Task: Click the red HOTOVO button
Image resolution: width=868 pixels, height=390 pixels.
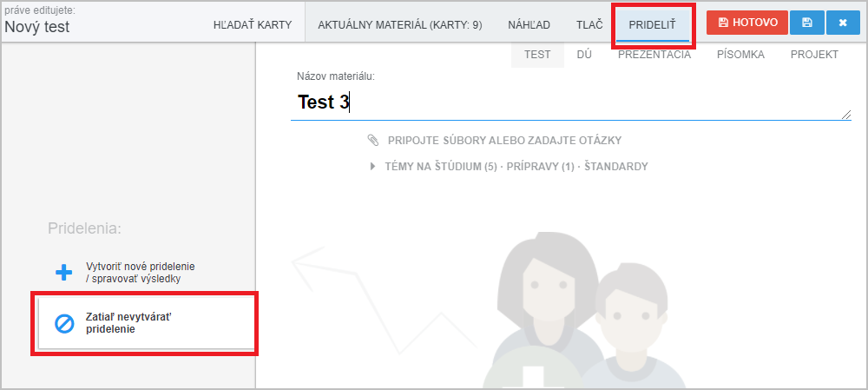Action: tap(747, 23)
